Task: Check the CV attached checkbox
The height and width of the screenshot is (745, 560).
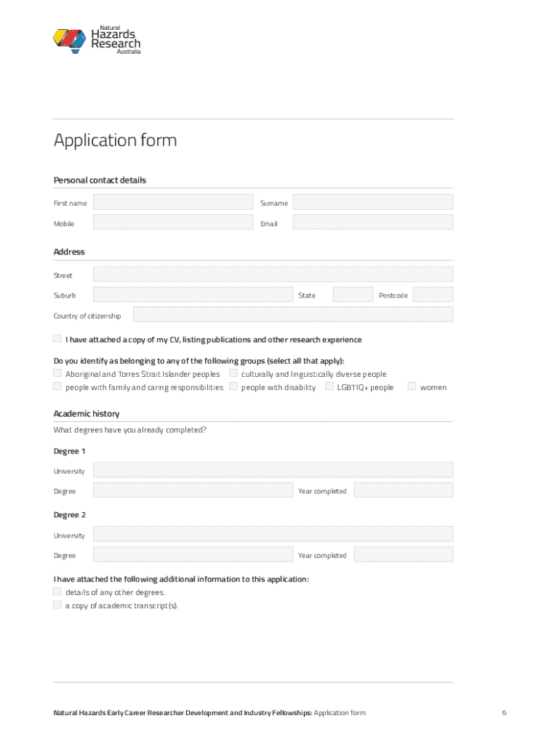Action: 57,339
